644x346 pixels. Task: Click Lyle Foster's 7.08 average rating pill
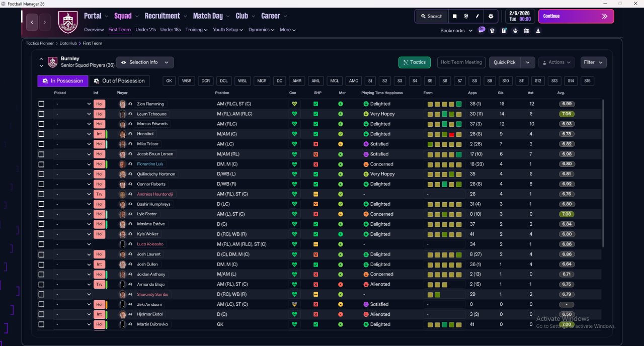567,214
